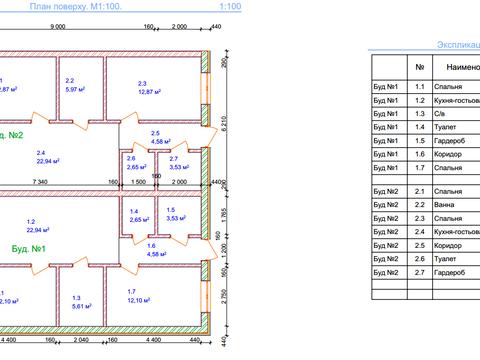Click the '7 340' dimension text

click(x=40, y=182)
